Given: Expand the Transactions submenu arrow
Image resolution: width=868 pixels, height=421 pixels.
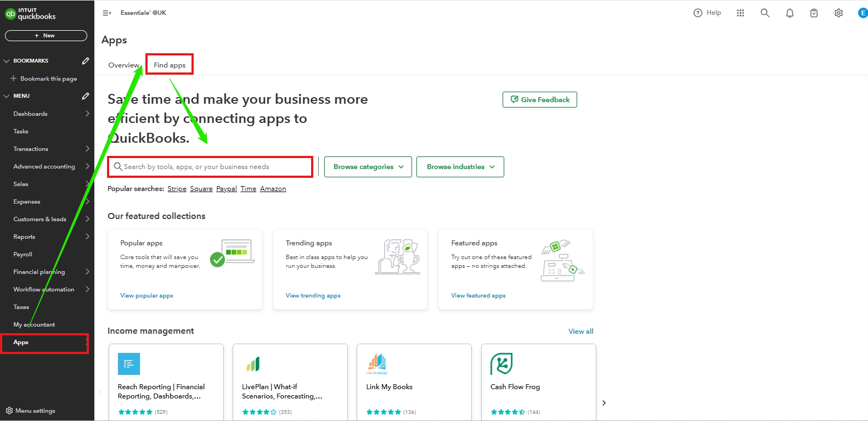Looking at the screenshot, I should click(x=87, y=149).
